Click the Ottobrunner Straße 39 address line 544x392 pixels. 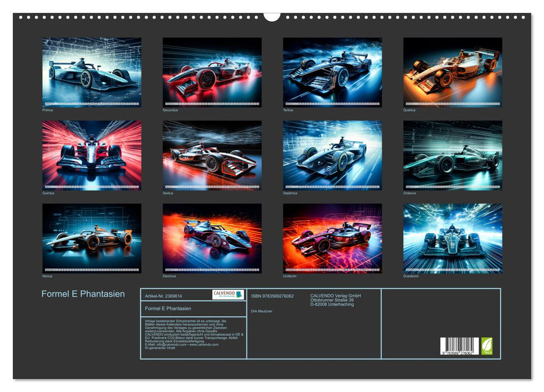tap(332, 300)
